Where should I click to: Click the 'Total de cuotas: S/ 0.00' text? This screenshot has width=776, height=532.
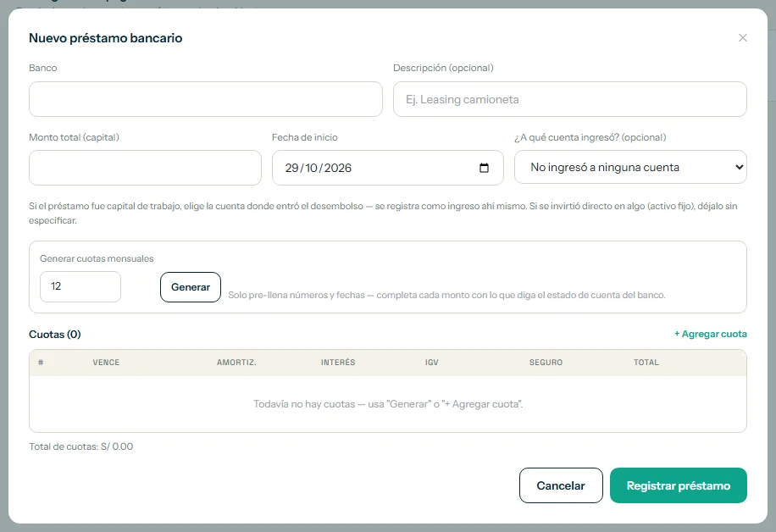coord(81,446)
